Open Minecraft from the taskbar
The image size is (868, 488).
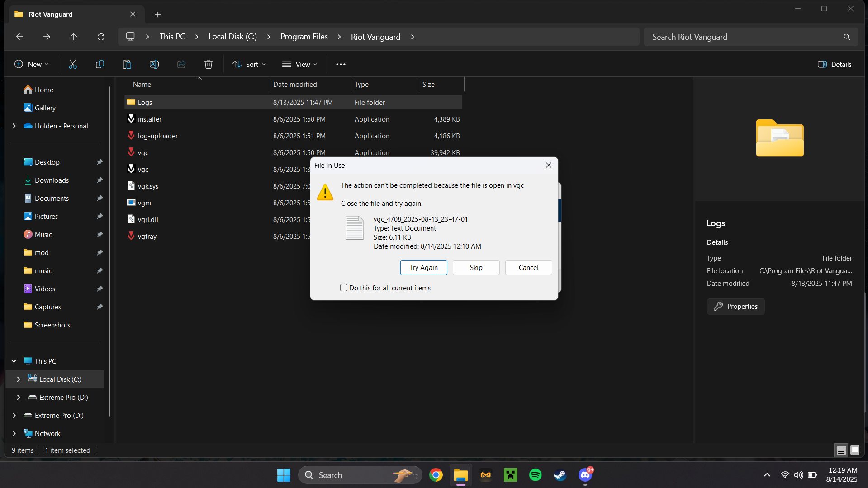510,475
